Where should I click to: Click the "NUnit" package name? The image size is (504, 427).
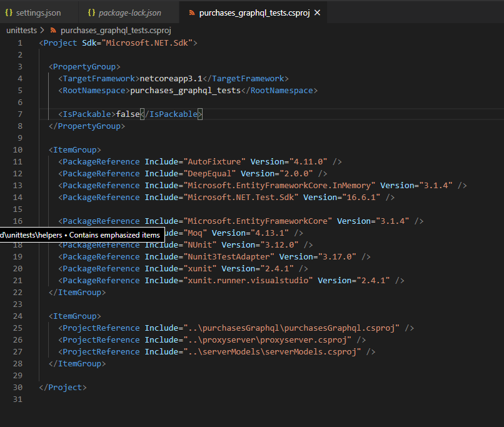tap(200, 245)
